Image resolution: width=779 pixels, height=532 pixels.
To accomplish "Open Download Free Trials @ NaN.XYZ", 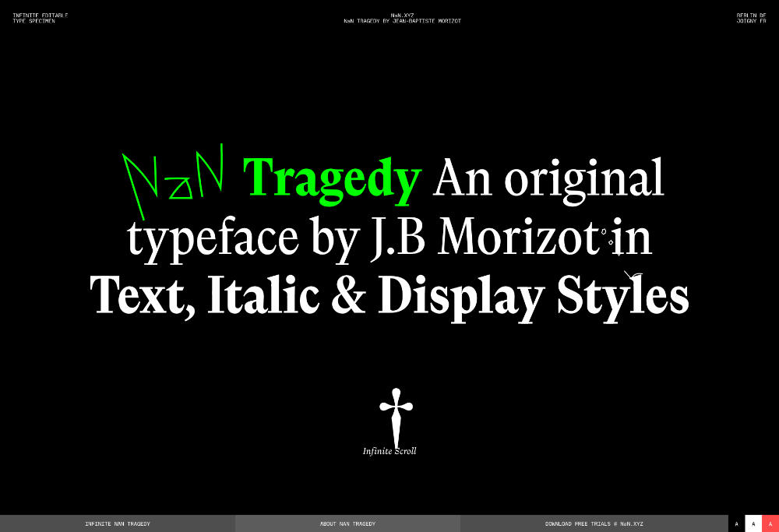I will pyautogui.click(x=594, y=523).
